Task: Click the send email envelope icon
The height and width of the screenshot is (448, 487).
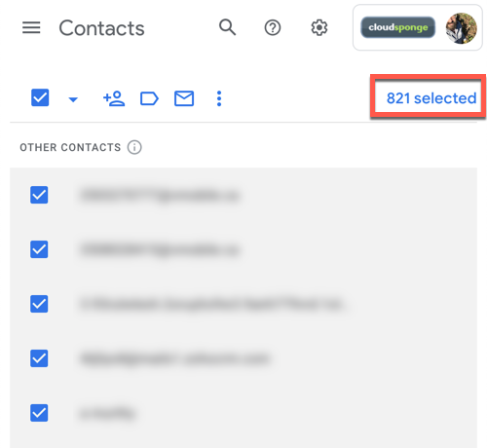Action: coord(184,98)
